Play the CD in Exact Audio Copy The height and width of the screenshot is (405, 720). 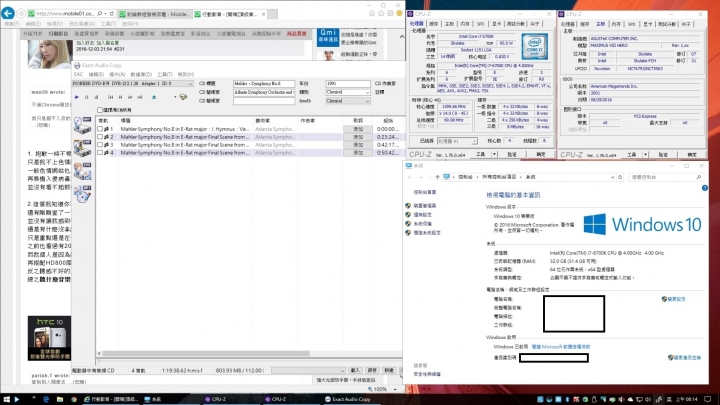(x=77, y=97)
